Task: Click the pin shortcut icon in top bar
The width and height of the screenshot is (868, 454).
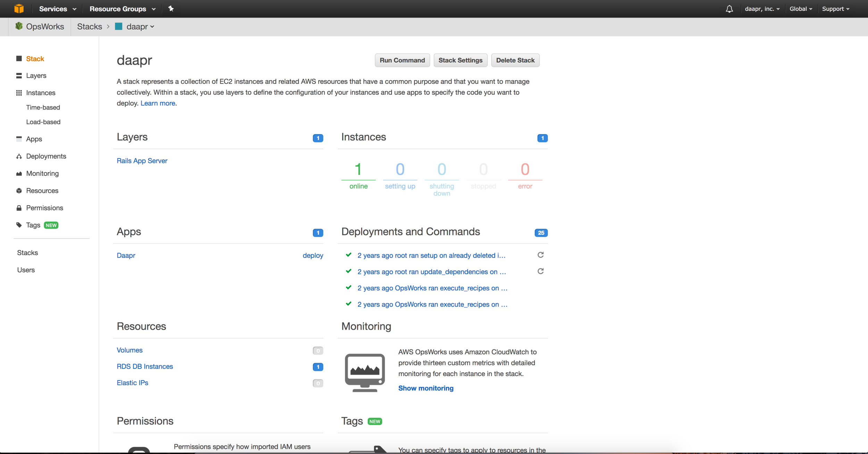Action: click(171, 9)
